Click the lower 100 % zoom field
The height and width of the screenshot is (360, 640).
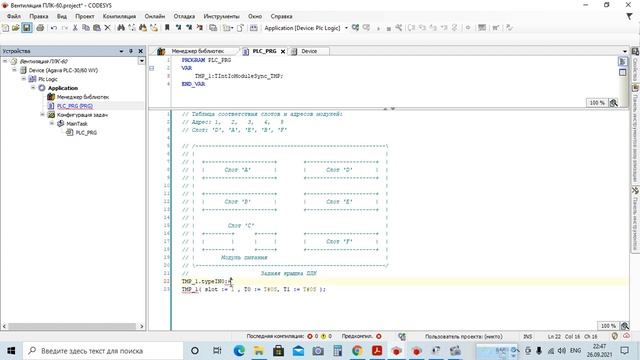[x=608, y=326]
